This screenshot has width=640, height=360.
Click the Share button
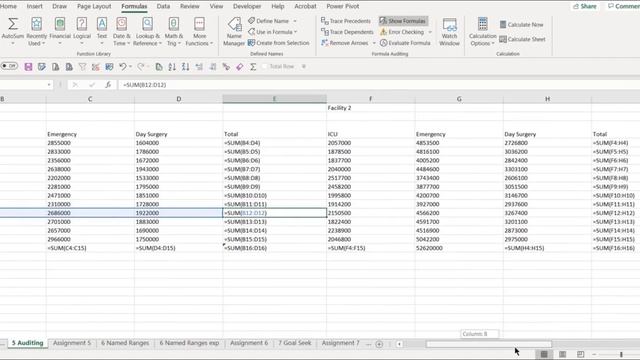click(584, 6)
